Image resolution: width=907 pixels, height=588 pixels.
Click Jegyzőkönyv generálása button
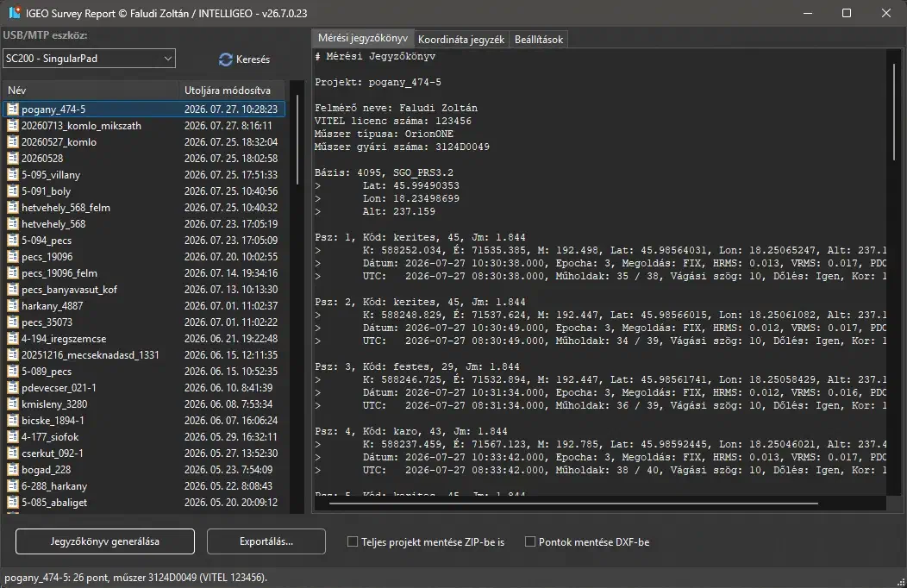(104, 541)
